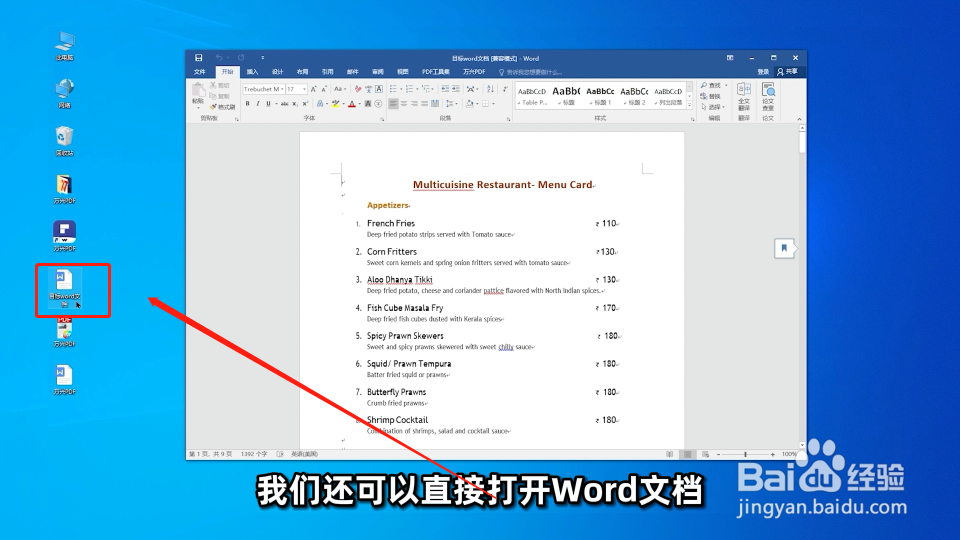The height and width of the screenshot is (540, 960).
Task: Click the zoom slider in status bar
Action: pyautogui.click(x=745, y=454)
